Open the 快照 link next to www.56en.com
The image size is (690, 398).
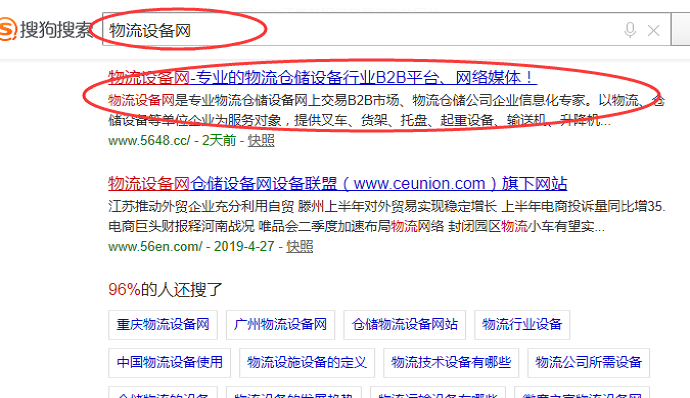tap(300, 246)
